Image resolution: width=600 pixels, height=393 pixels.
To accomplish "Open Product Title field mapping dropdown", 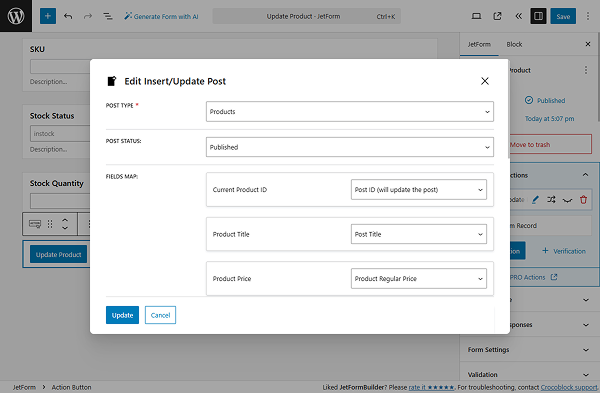I will click(419, 234).
